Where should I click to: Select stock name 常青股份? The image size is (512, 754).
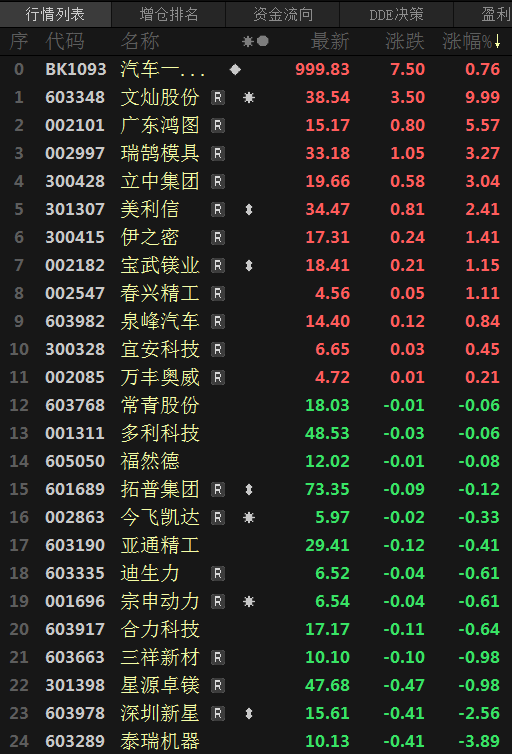(x=160, y=405)
